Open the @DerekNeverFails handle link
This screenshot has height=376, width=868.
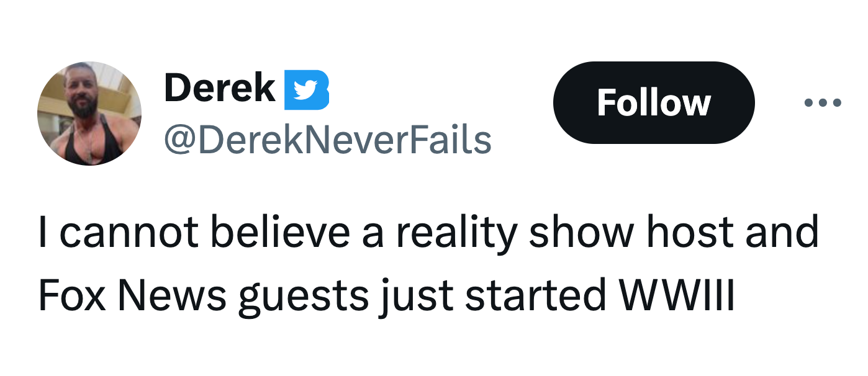[x=327, y=140]
